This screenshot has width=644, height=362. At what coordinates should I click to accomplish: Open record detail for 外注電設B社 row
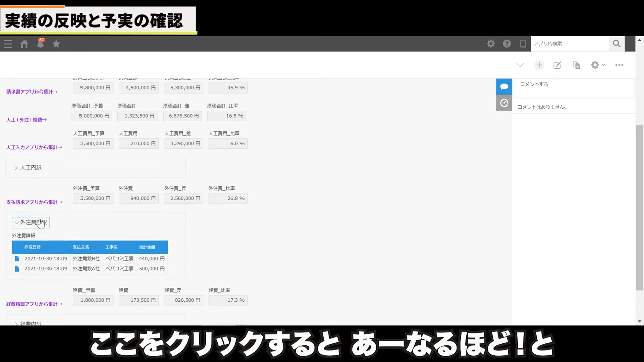pos(17,259)
